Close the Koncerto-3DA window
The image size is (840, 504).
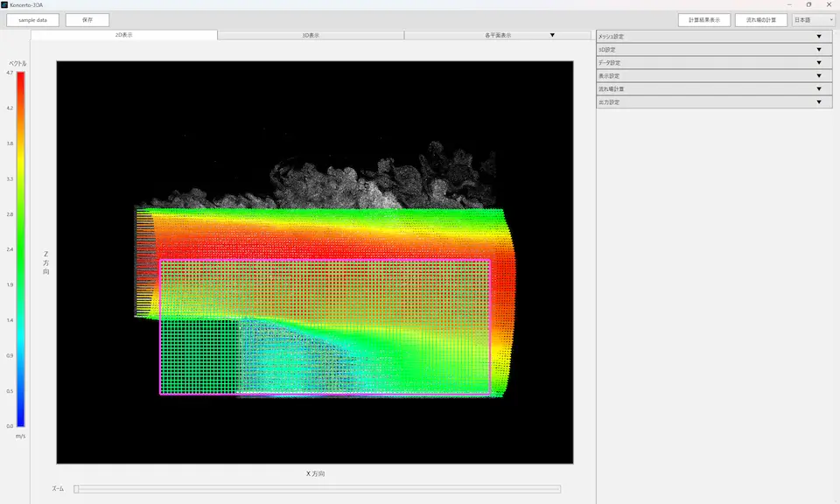pos(829,5)
